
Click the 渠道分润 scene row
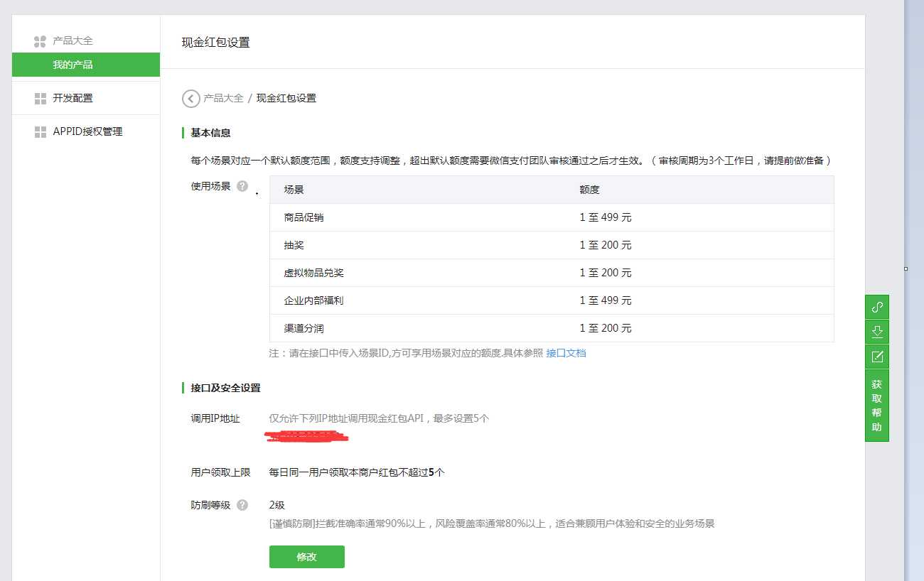pyautogui.click(x=552, y=328)
